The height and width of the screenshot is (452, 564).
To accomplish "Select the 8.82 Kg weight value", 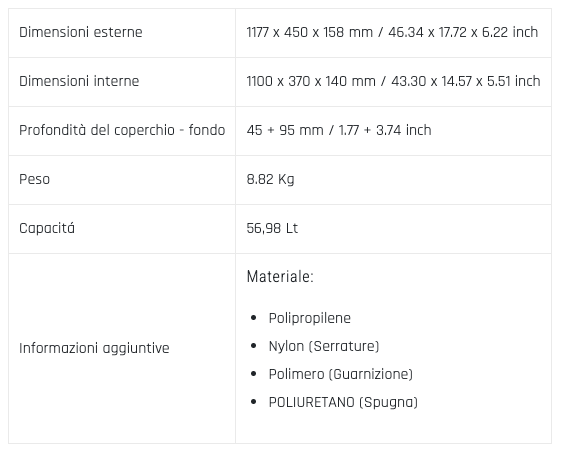I will coord(270,179).
